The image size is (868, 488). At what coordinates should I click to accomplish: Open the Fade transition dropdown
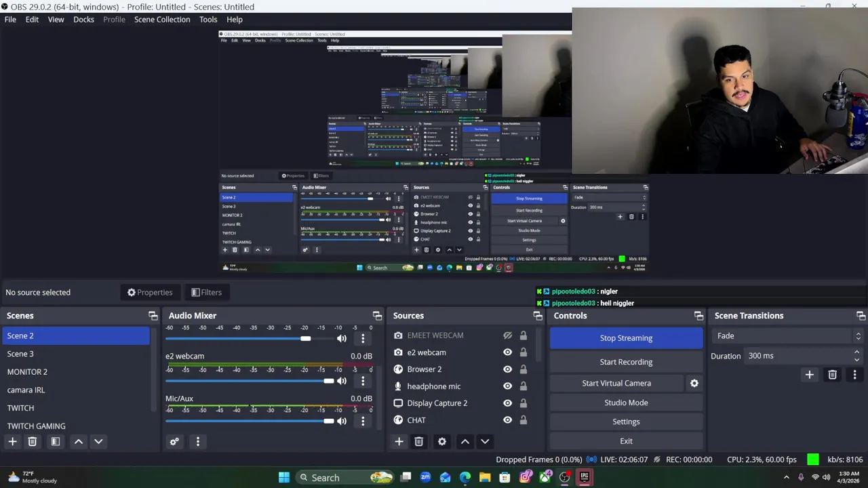pyautogui.click(x=788, y=335)
